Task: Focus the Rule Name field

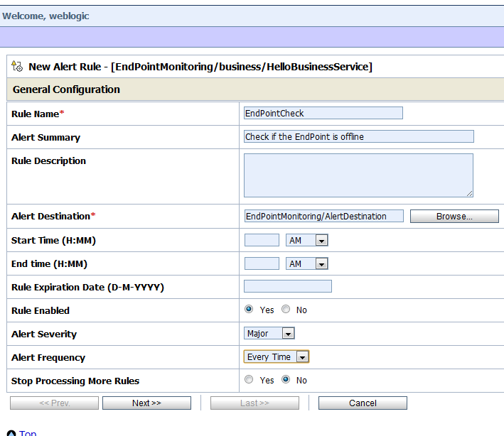Action: point(323,113)
